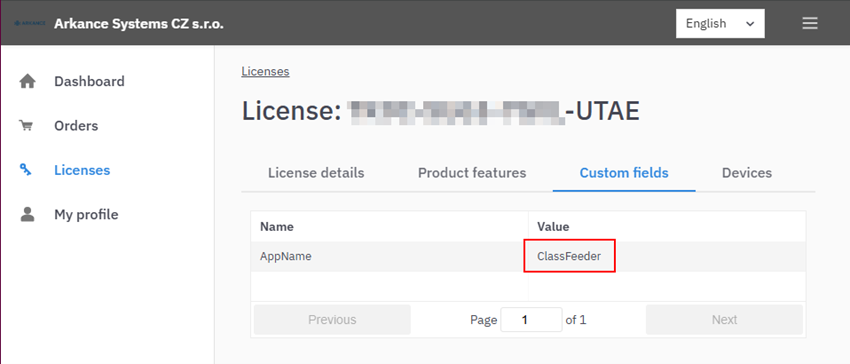This screenshot has width=850, height=364.
Task: Click the language dropdown chevron arrow
Action: pos(750,24)
